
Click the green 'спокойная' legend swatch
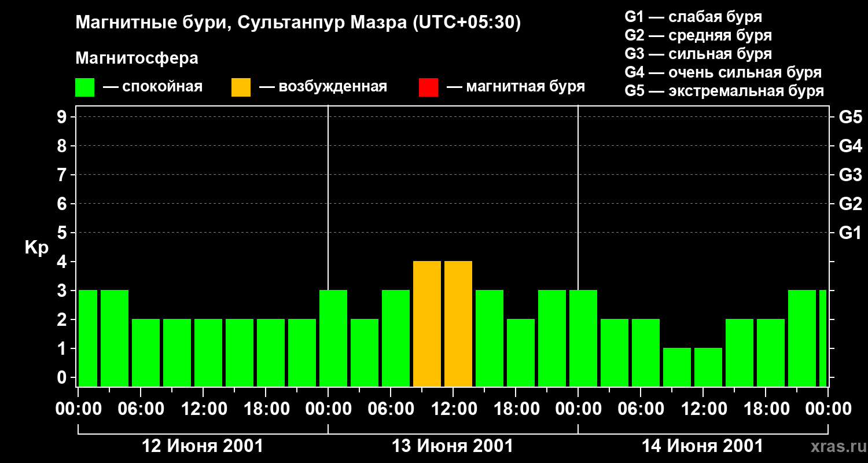(84, 87)
